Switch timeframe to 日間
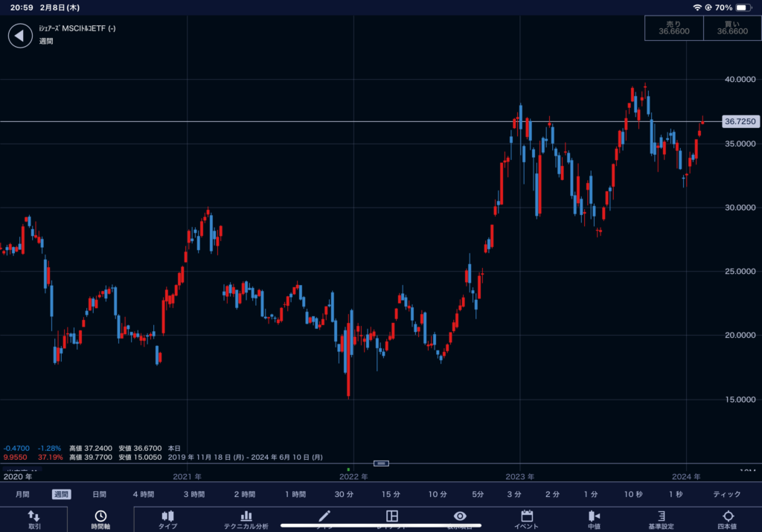Viewport: 762px width, 532px height. tap(99, 494)
